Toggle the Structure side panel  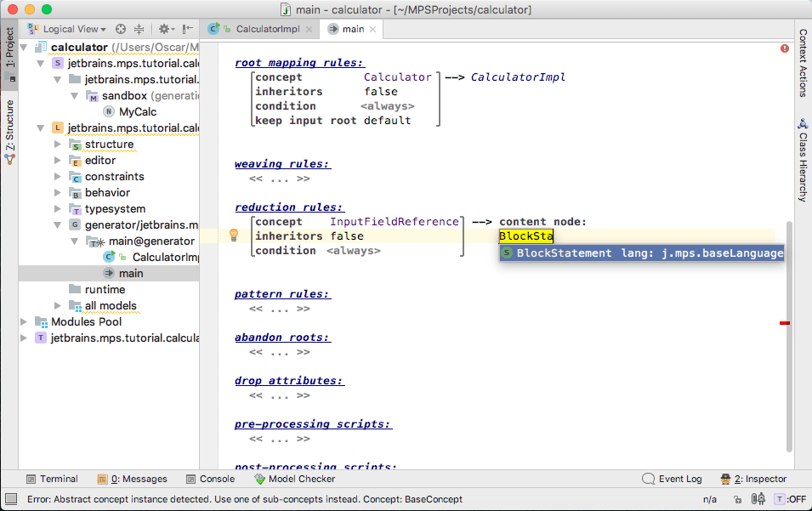pos(9,130)
